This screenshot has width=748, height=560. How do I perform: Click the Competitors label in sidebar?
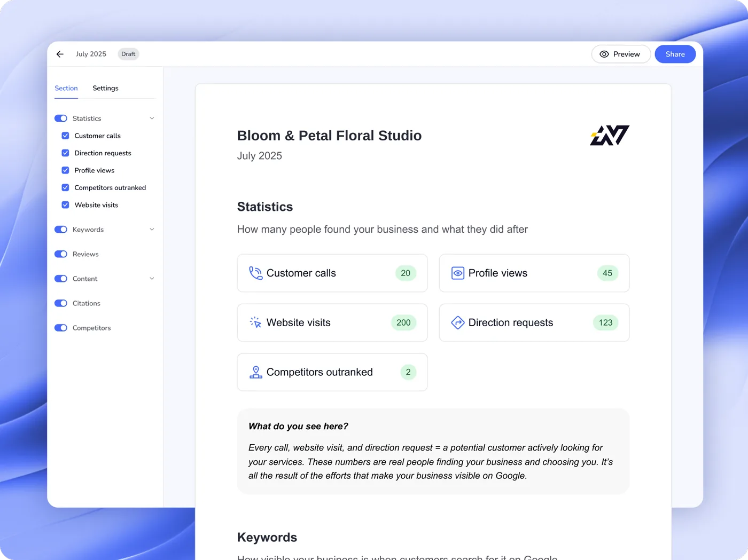[x=92, y=328]
